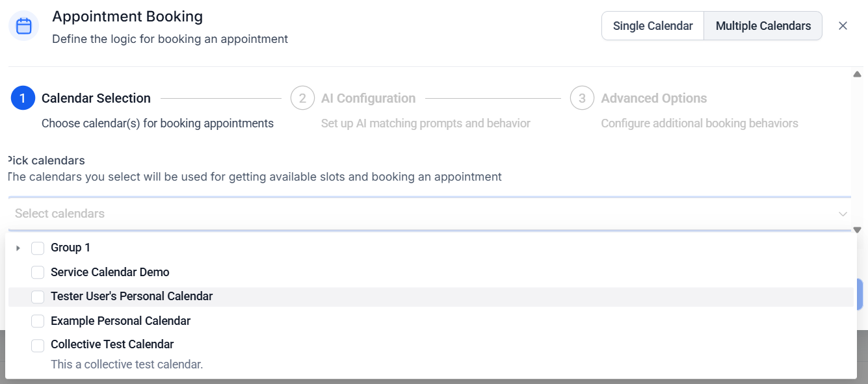868x384 pixels.
Task: Click the scrollbar down arrow
Action: point(856,229)
